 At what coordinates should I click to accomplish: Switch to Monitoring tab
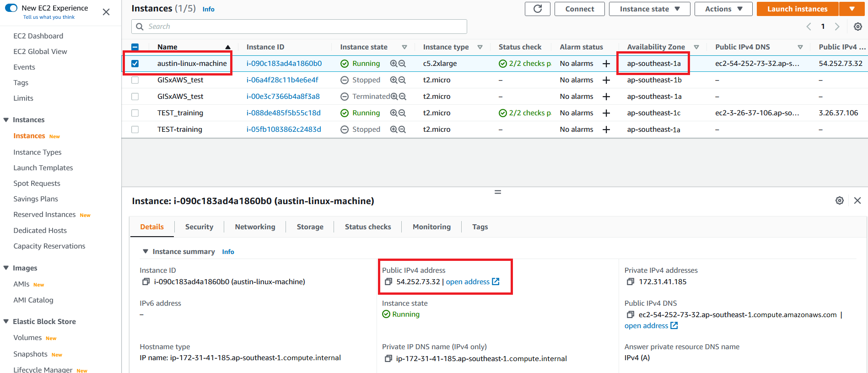click(x=431, y=227)
